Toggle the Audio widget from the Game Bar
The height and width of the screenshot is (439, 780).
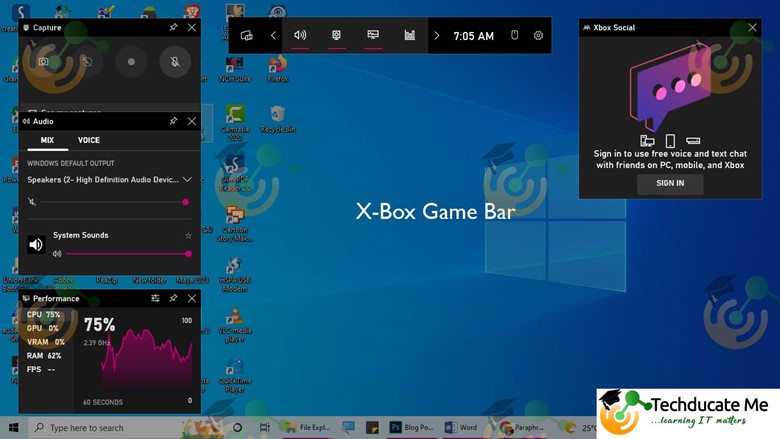pyautogui.click(x=300, y=36)
